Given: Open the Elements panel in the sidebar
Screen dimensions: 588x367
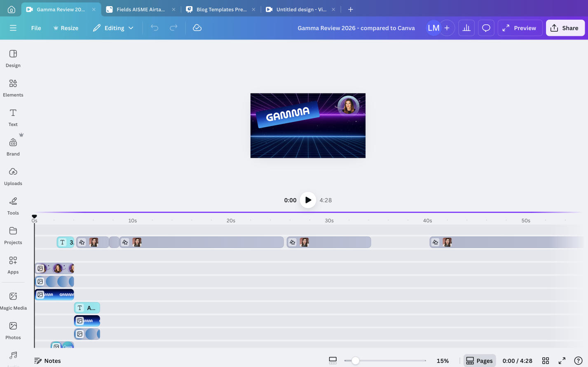Looking at the screenshot, I should (x=13, y=87).
